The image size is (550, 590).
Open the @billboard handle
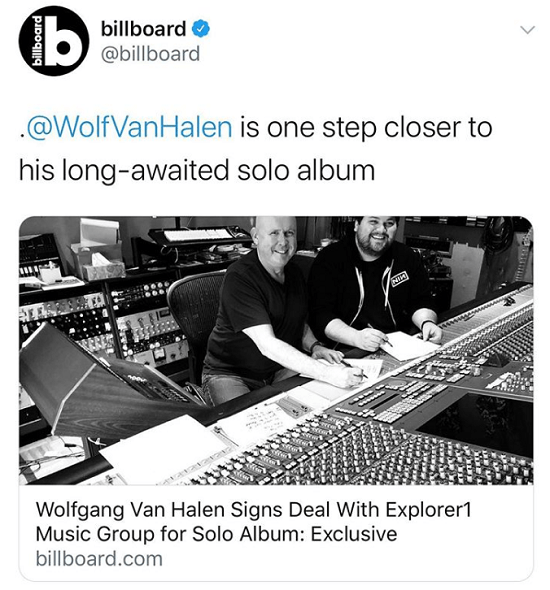click(x=150, y=54)
